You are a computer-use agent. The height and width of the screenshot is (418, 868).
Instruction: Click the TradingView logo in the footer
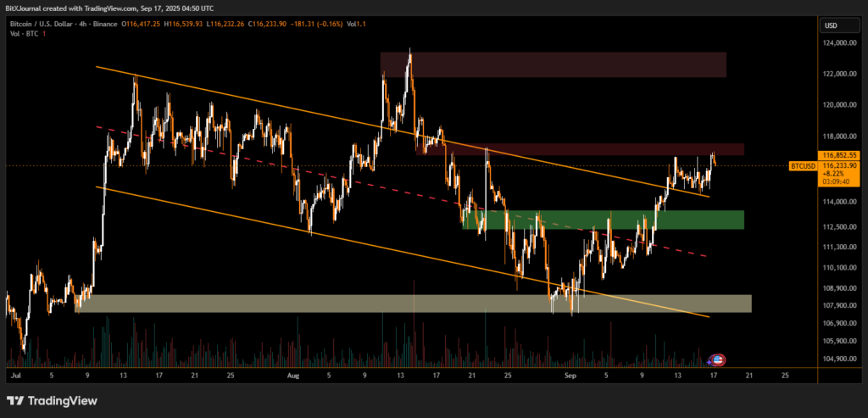(x=53, y=400)
